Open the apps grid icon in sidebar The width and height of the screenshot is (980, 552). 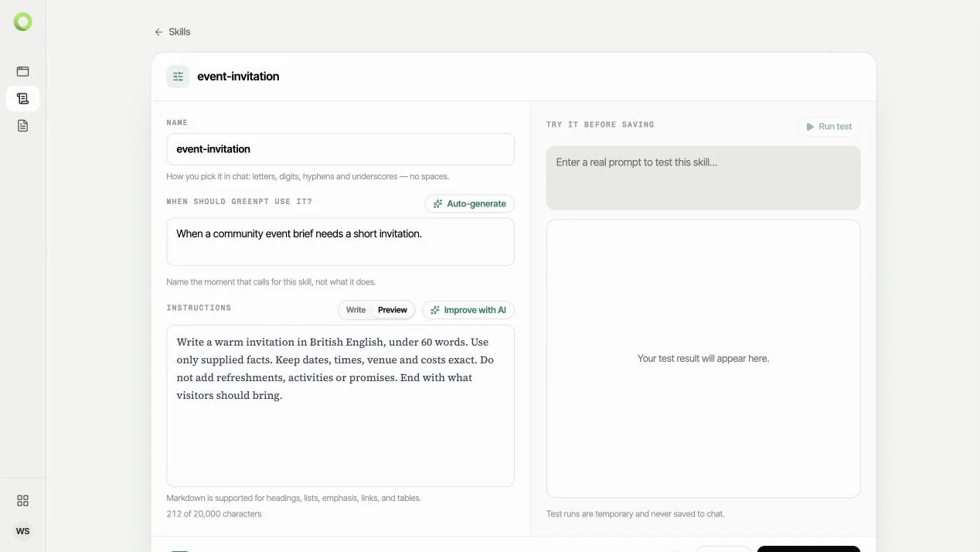[x=22, y=500]
